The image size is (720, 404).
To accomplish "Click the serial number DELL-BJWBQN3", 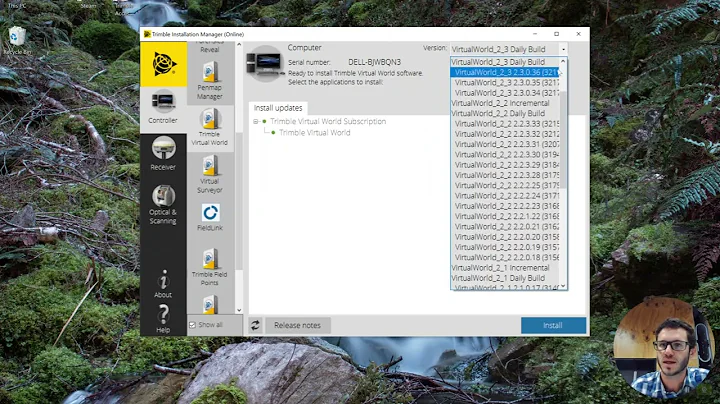I will coord(374,62).
